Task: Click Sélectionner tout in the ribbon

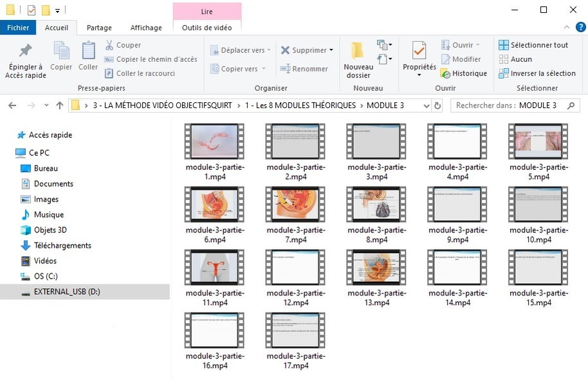Action: point(533,45)
